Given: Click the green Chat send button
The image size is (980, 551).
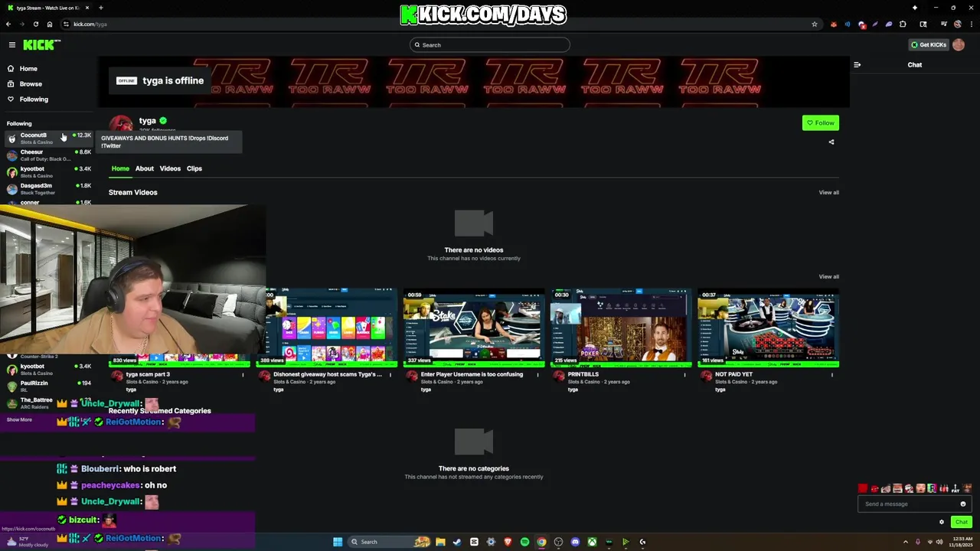Looking at the screenshot, I should coord(962,522).
